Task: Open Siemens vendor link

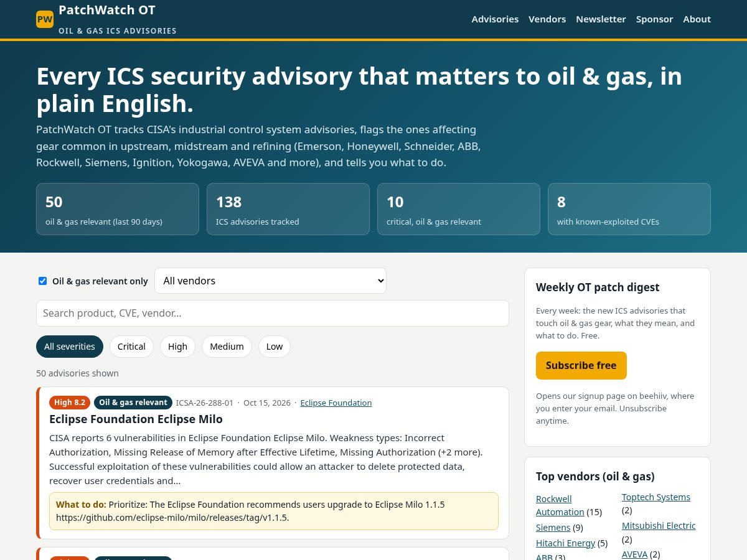Action: click(553, 528)
